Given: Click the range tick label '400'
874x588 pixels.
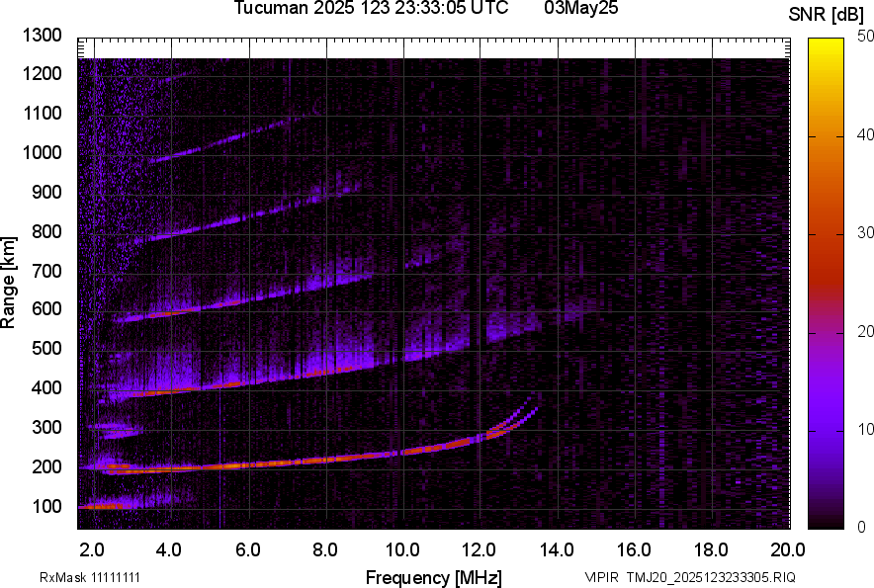Looking at the screenshot, I should pyautogui.click(x=46, y=387).
